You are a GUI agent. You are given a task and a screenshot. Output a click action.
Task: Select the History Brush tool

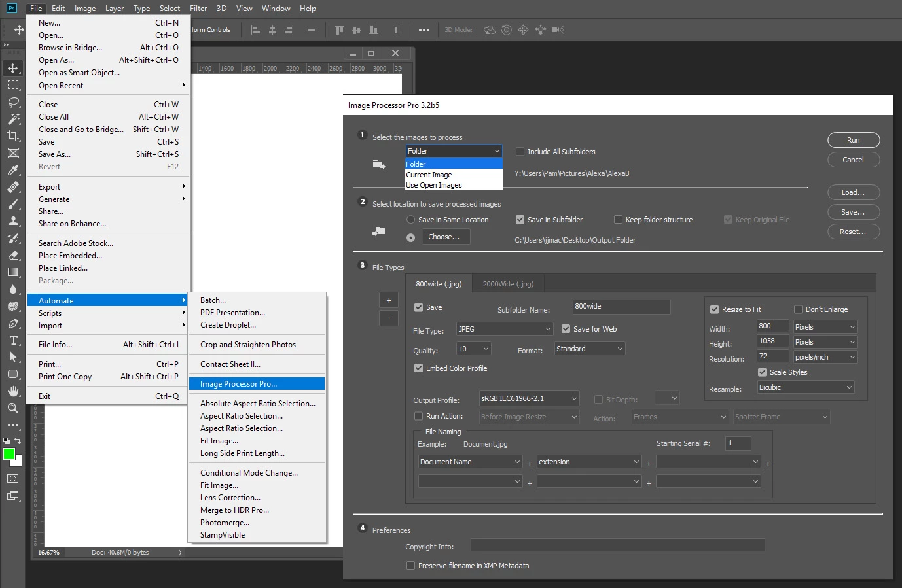13,238
